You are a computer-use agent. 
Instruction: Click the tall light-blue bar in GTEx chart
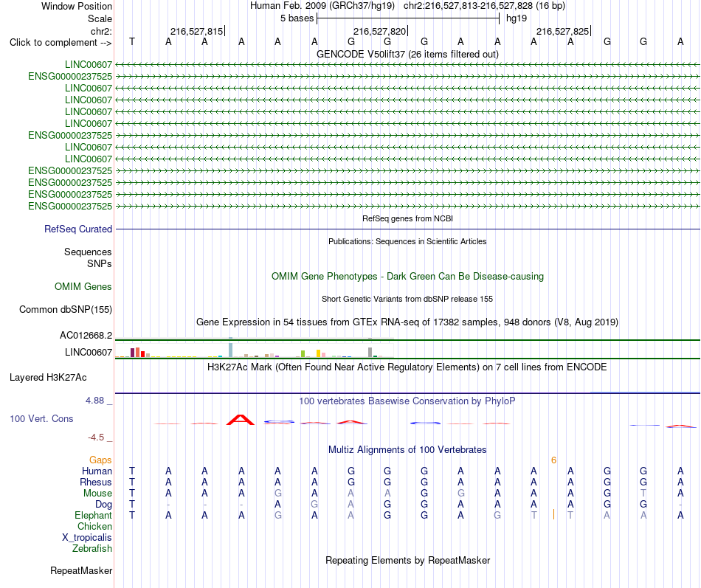230,350
